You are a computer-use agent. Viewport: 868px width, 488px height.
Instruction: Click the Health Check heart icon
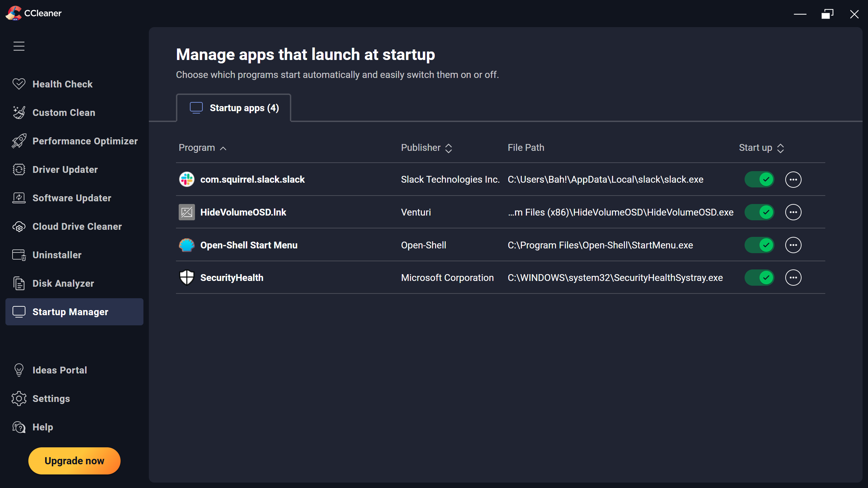pos(19,84)
